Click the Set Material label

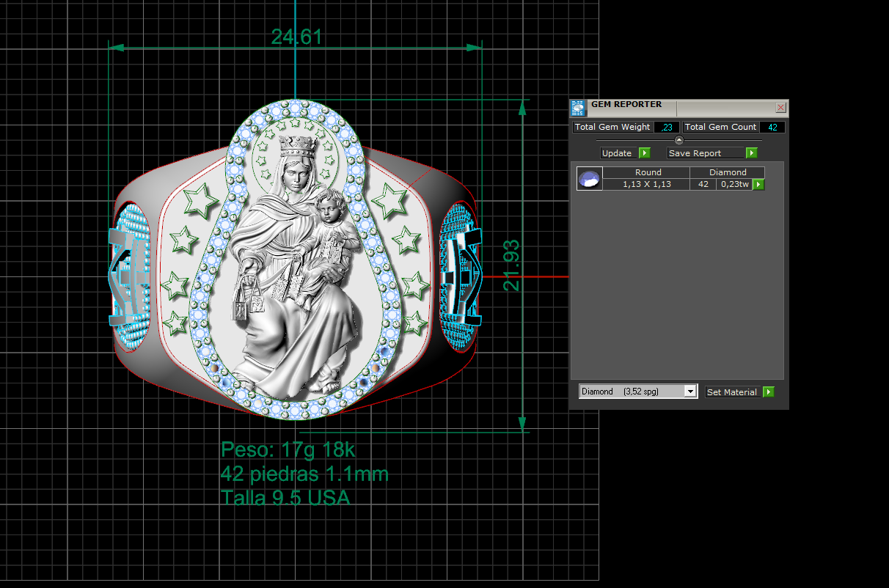tap(731, 392)
